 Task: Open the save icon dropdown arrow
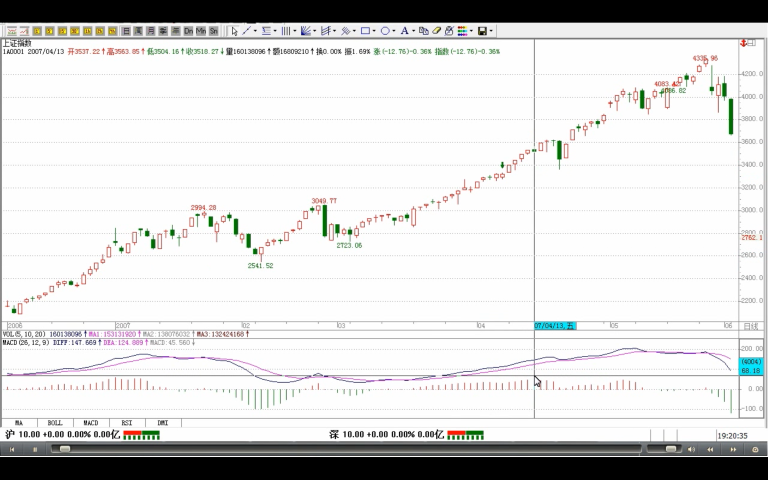click(x=491, y=31)
